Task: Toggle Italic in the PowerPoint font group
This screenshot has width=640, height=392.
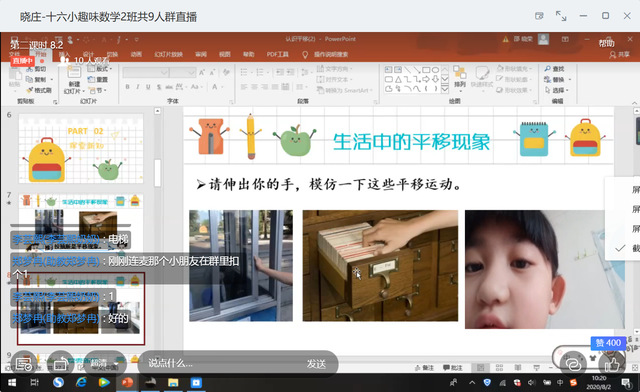Action: pyautogui.click(x=138, y=87)
